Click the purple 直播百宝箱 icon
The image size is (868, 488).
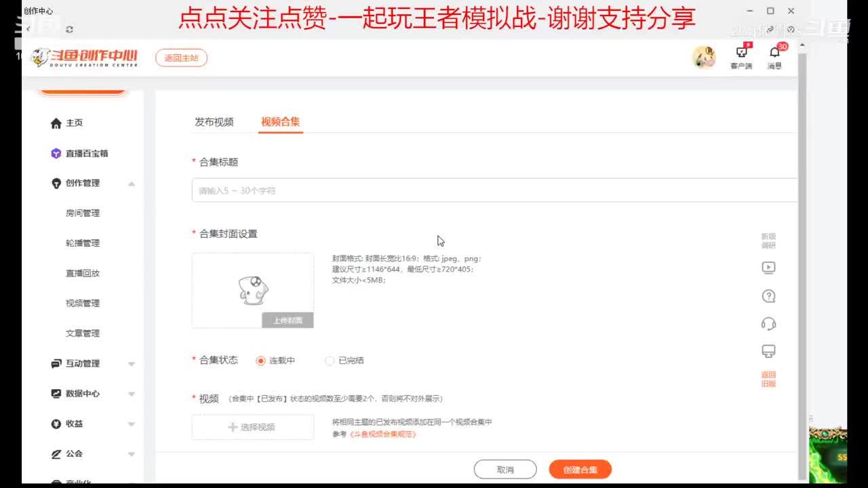click(x=56, y=153)
